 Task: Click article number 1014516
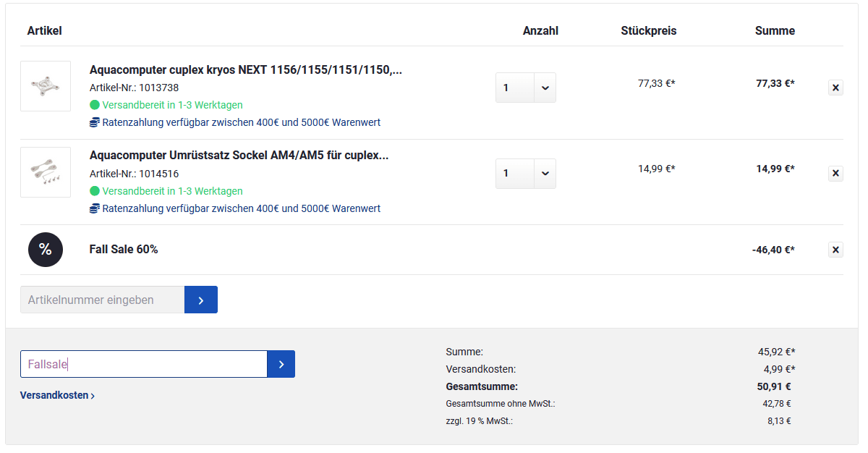pos(158,174)
